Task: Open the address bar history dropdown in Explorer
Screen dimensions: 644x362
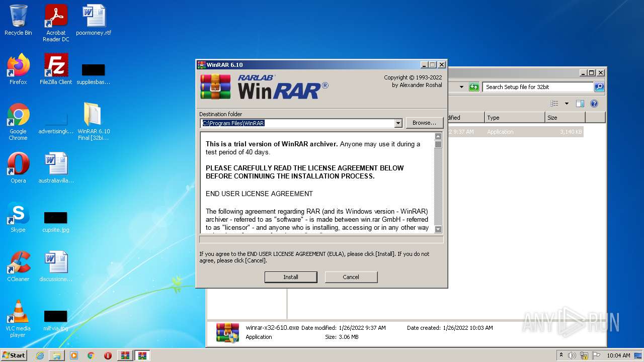Action: coord(461,87)
